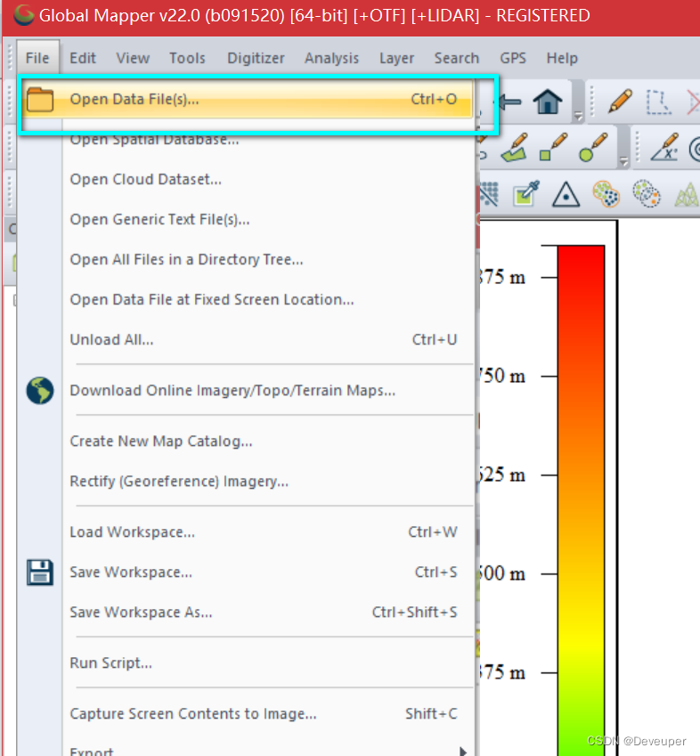Click the back arrow toolbar icon

pyautogui.click(x=510, y=102)
